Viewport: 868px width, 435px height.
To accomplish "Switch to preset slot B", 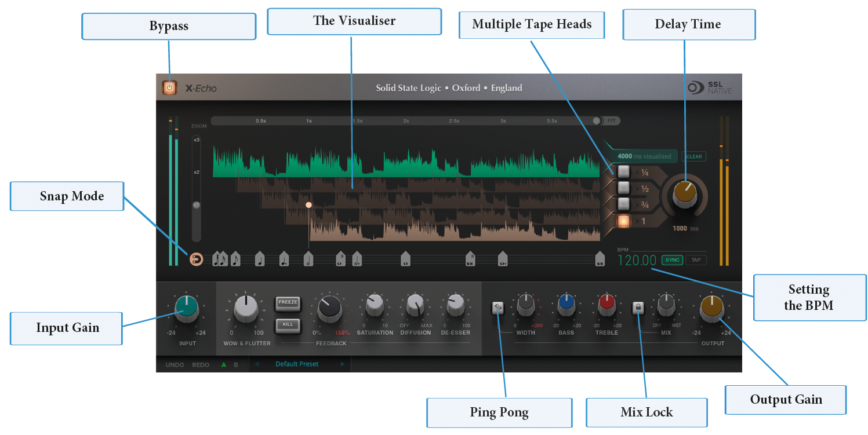I will 235,365.
